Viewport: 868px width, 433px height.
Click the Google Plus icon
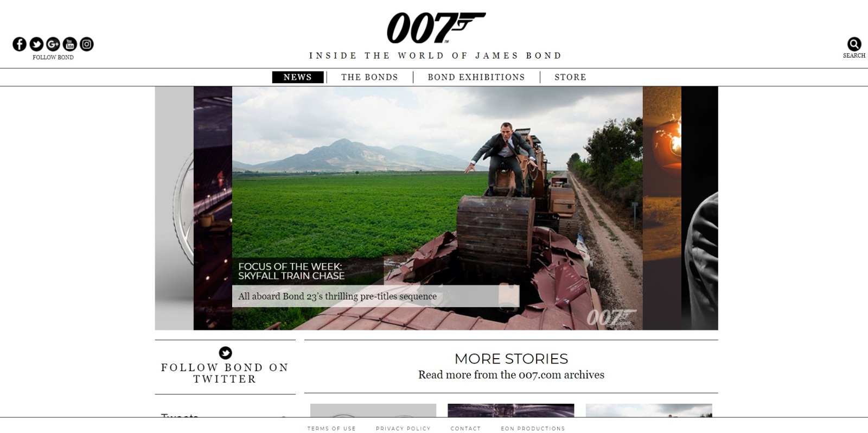[53, 44]
